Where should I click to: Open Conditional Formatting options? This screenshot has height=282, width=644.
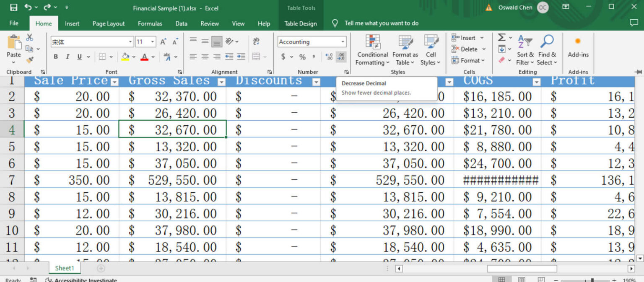tap(371, 50)
